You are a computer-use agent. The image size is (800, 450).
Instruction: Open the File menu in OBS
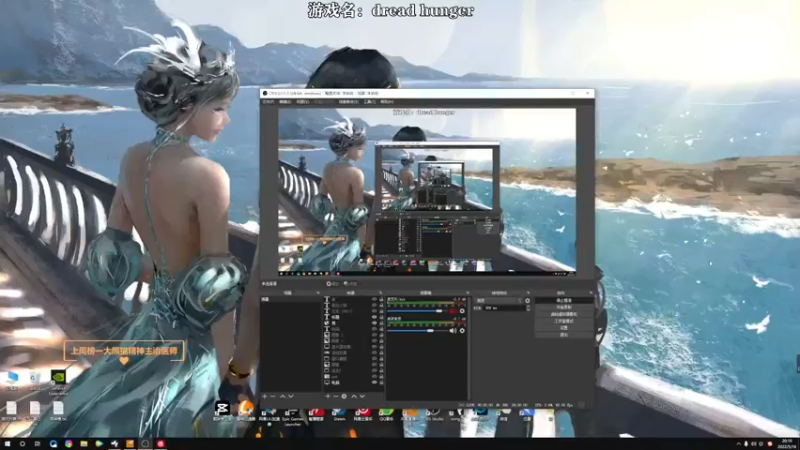pos(268,102)
